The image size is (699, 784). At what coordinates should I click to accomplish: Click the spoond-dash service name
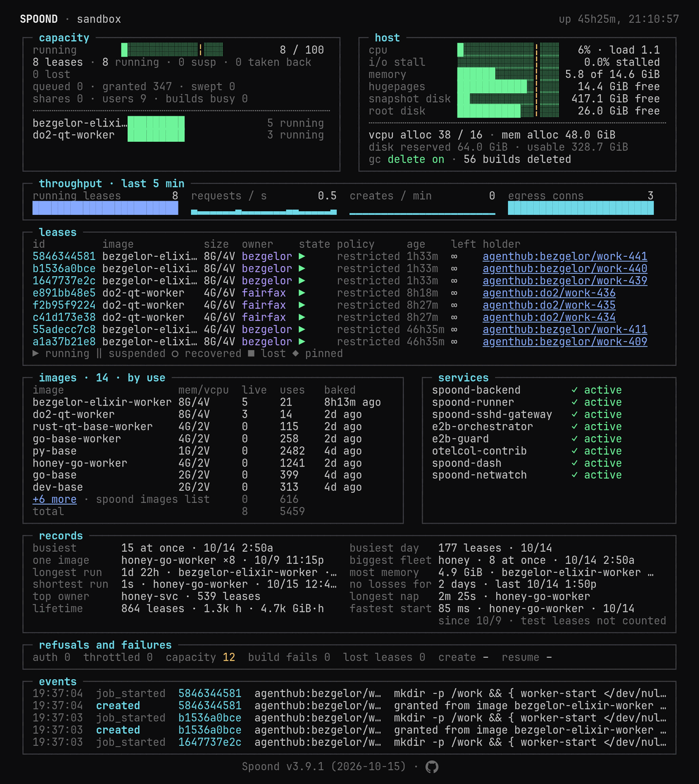coord(467,463)
